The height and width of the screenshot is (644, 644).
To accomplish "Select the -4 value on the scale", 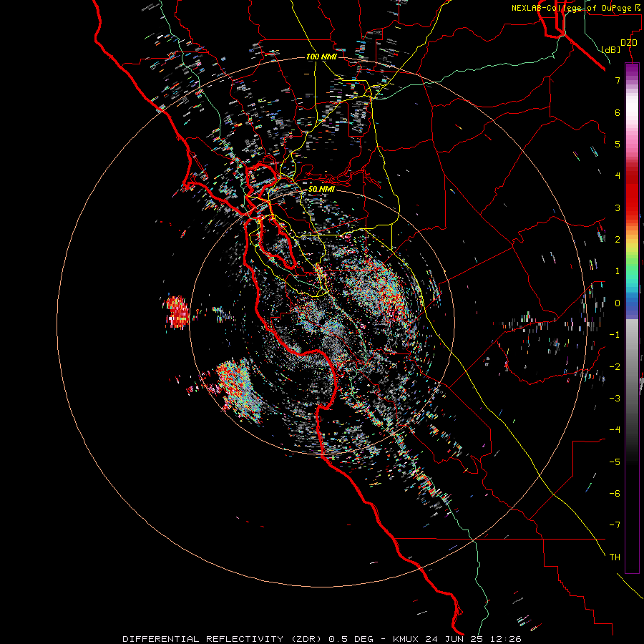I will point(615,429).
